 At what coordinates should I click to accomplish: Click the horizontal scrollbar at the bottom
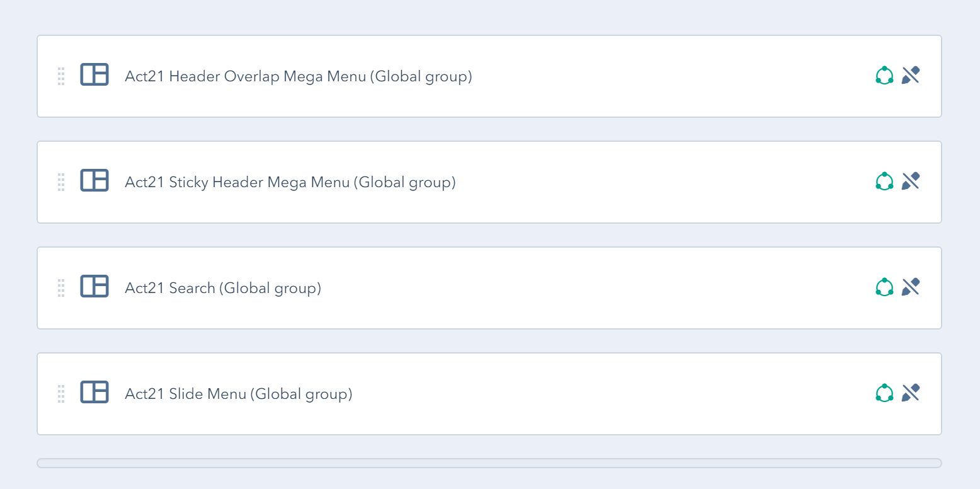(x=490, y=463)
